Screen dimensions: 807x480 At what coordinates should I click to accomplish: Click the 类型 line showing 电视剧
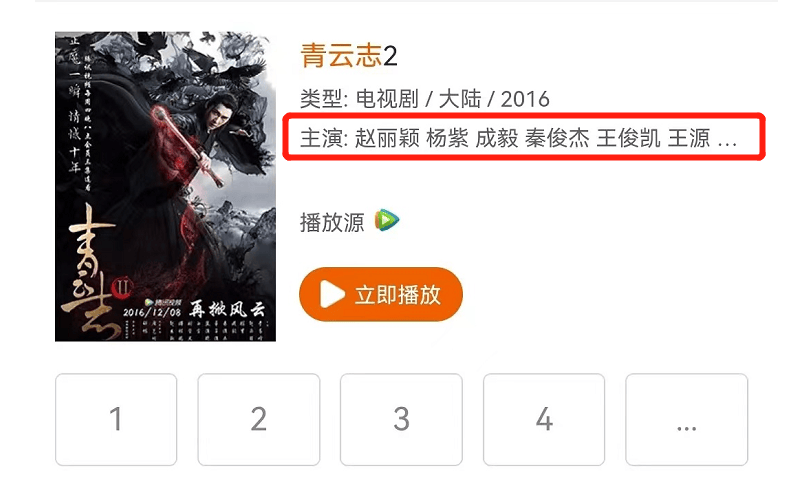425,99
